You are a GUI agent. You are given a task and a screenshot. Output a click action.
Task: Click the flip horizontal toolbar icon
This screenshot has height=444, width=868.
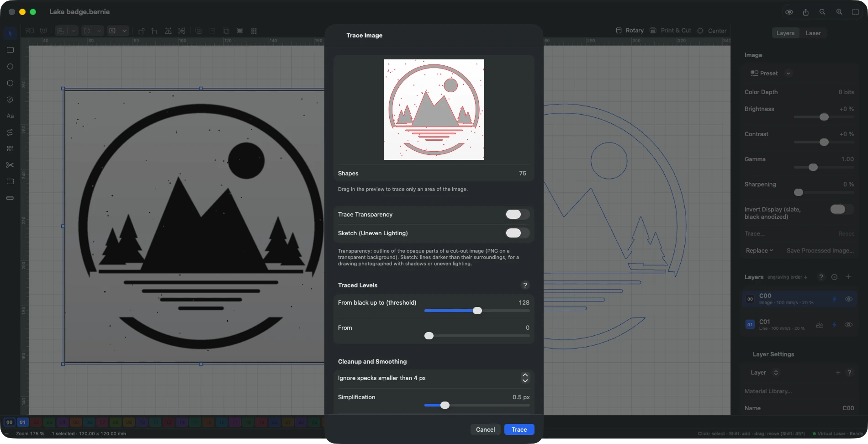(x=168, y=31)
